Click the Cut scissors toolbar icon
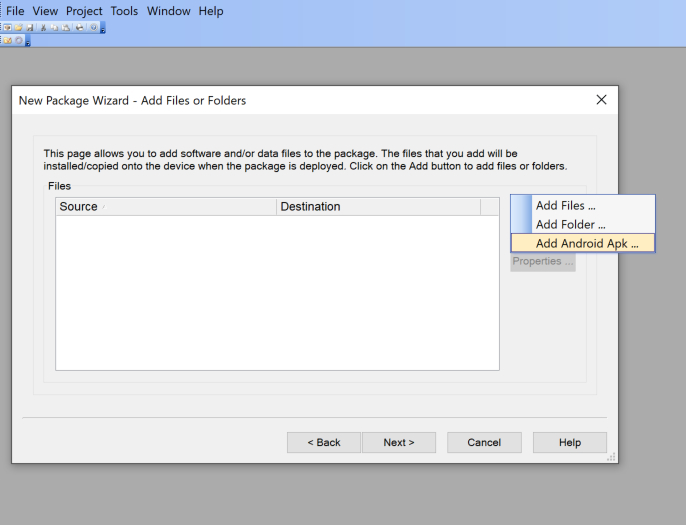686x525 pixels. tap(43, 28)
